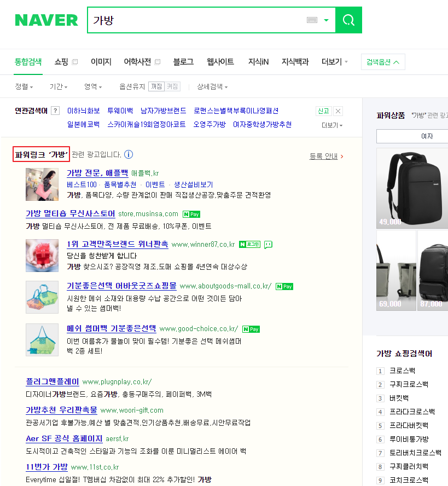Open the 영역 area dropdown
This screenshot has height=486, width=448.
point(93,87)
